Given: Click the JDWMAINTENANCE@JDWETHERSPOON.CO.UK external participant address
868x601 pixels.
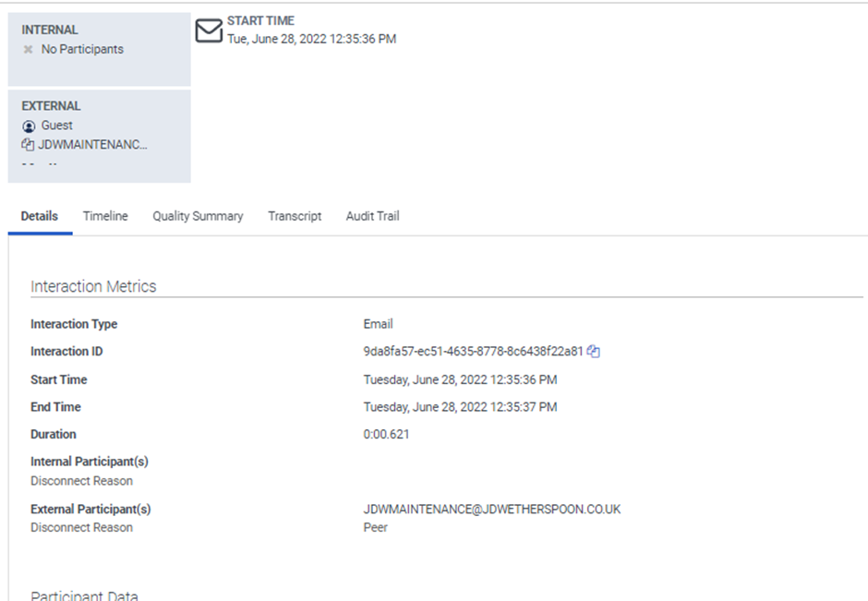Looking at the screenshot, I should point(491,510).
